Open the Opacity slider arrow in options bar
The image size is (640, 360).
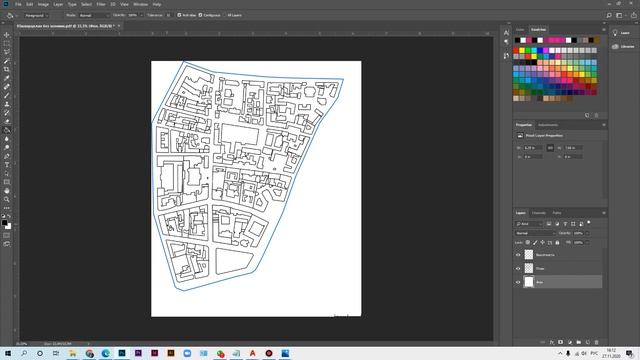pyautogui.click(x=142, y=16)
